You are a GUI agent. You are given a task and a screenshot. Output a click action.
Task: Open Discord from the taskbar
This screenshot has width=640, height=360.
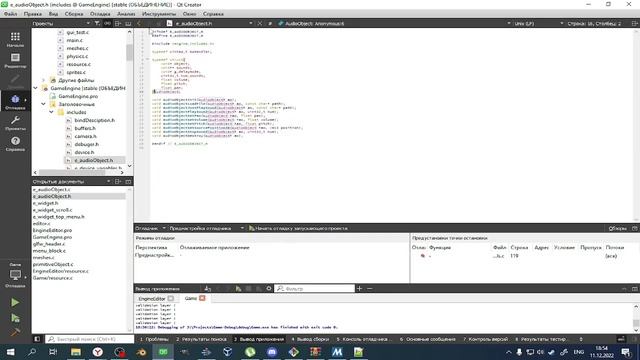(272, 352)
